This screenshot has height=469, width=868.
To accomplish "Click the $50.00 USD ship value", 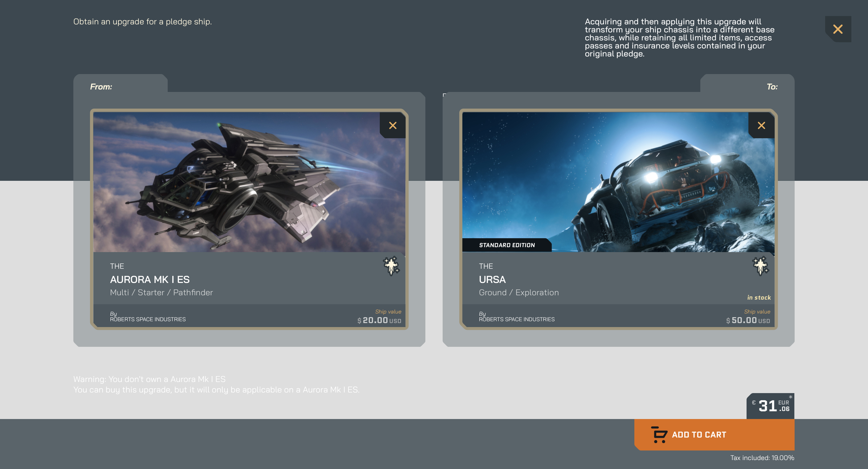I will 748,320.
